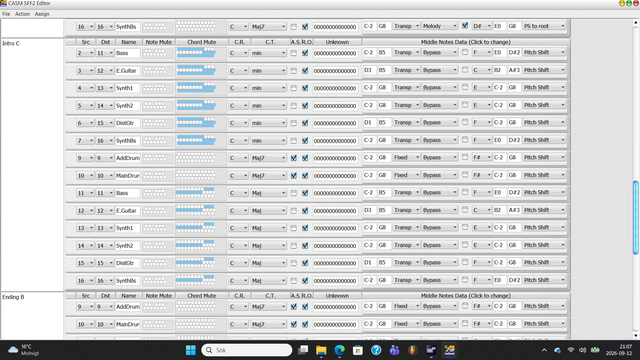Open Bypass dropdown on Intro C Src 11 Bass row
Viewport: 640px width, 360px height.
point(440,192)
